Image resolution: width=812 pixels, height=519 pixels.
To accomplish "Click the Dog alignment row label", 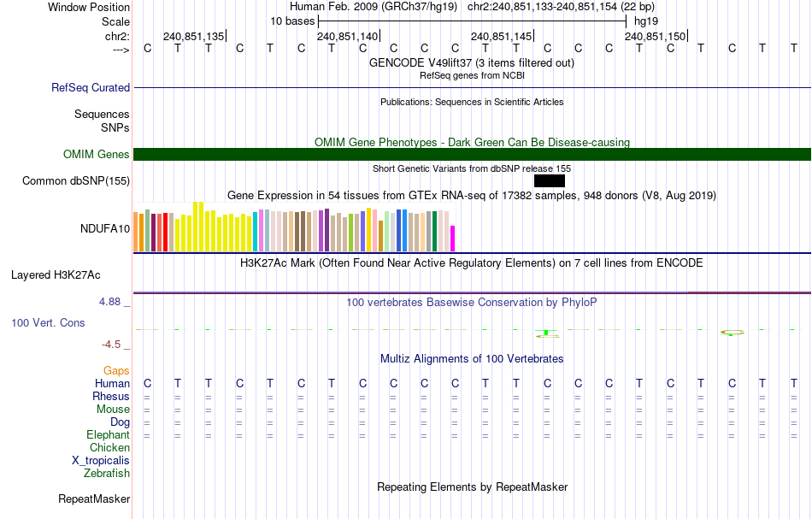I will 121,422.
